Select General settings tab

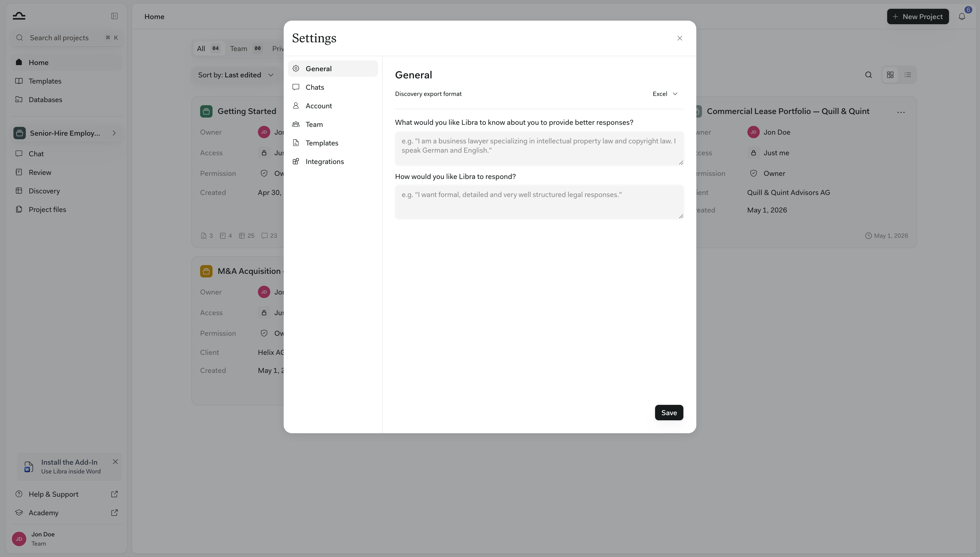333,69
